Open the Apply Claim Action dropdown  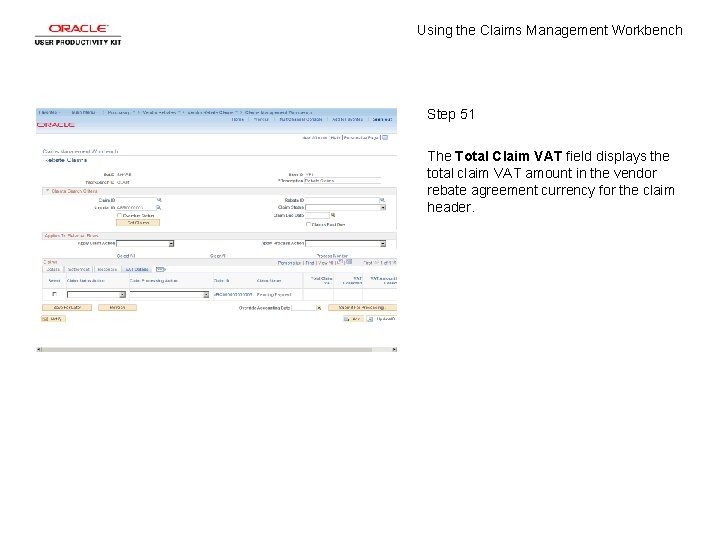tap(145, 243)
